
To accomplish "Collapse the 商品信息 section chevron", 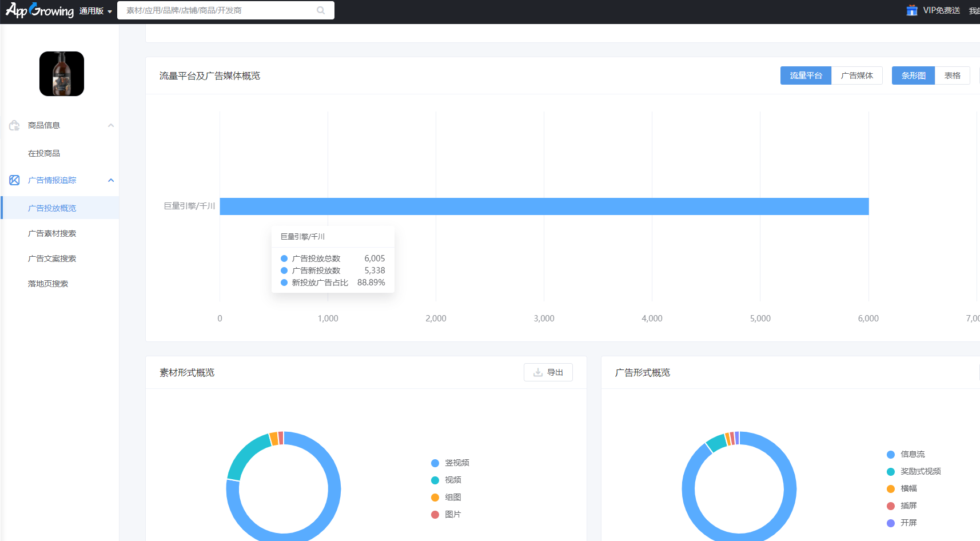I will pos(111,125).
